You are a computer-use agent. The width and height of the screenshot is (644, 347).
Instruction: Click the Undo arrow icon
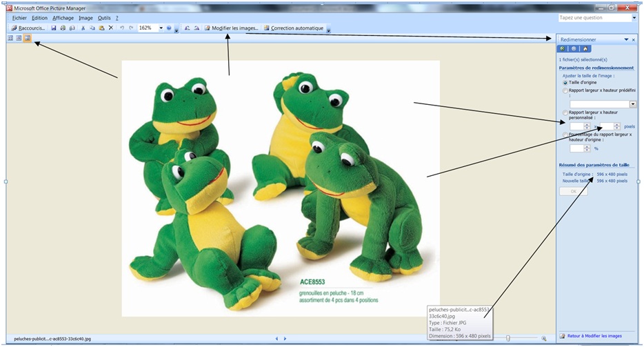(x=122, y=28)
